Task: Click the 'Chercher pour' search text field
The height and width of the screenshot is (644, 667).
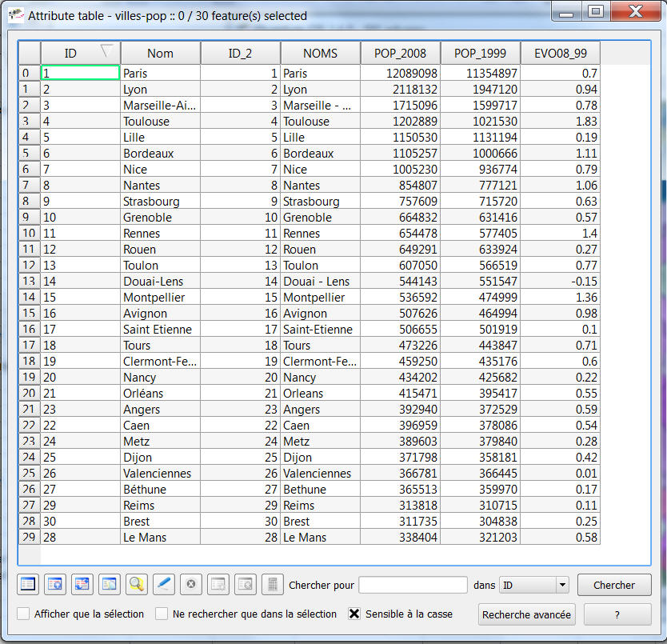Action: 413,586
